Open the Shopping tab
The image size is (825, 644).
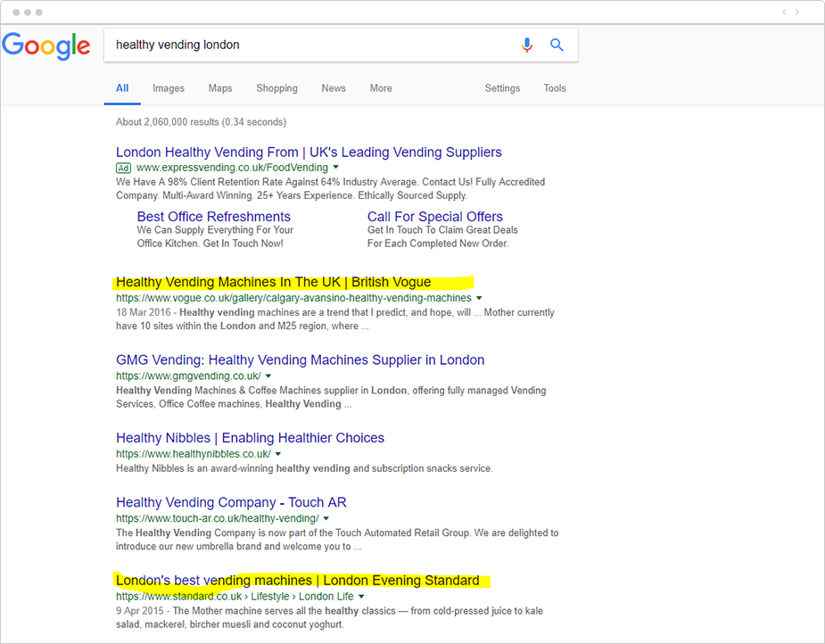[x=276, y=88]
